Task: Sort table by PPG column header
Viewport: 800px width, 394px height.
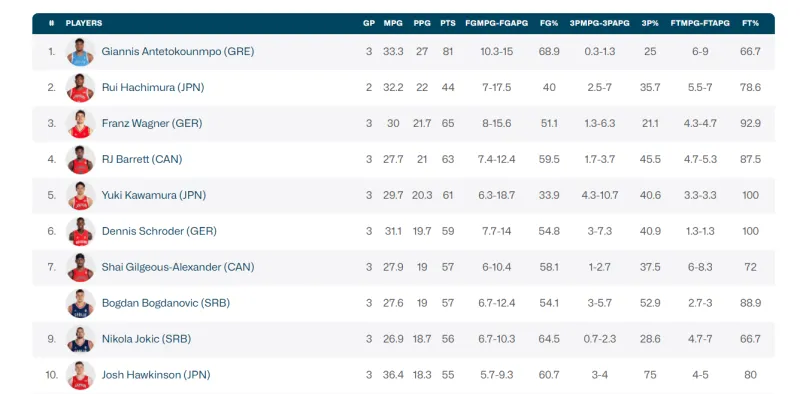Action: (x=422, y=23)
